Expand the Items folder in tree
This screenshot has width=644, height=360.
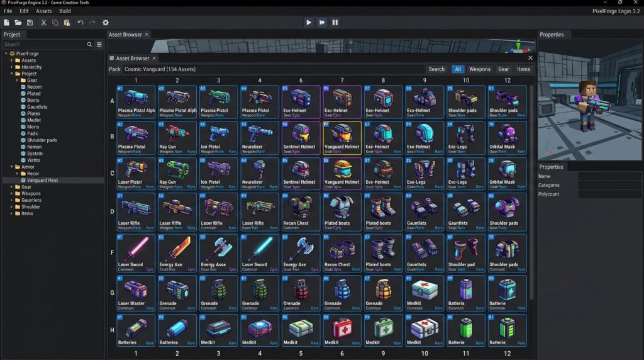click(11, 213)
